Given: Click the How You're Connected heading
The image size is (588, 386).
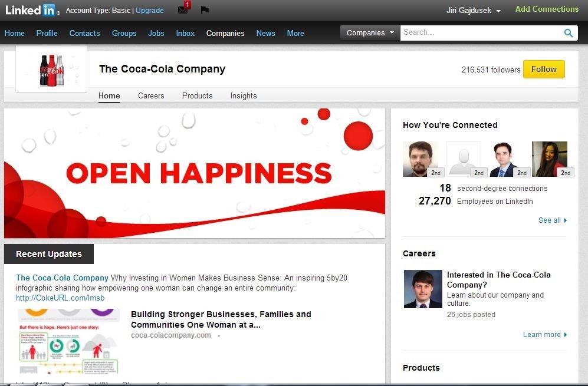Looking at the screenshot, I should [450, 125].
